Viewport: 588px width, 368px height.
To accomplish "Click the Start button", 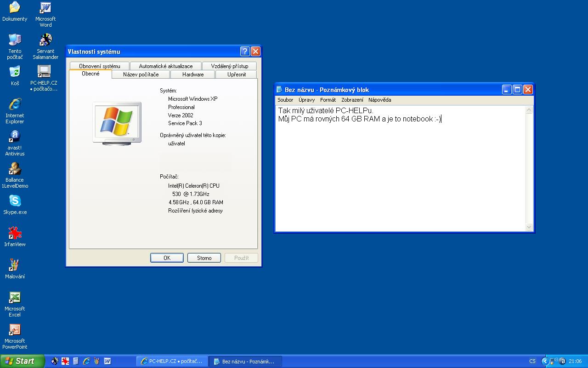I will (x=22, y=361).
